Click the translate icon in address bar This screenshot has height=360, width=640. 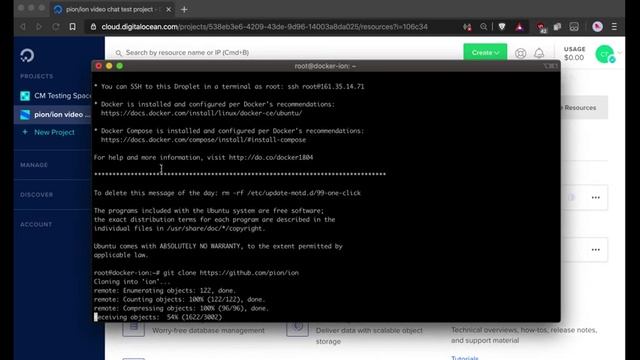(x=467, y=27)
